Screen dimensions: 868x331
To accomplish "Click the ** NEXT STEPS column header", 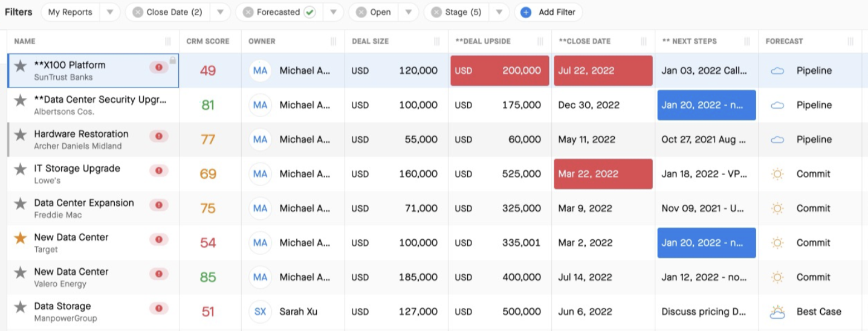I will (689, 41).
